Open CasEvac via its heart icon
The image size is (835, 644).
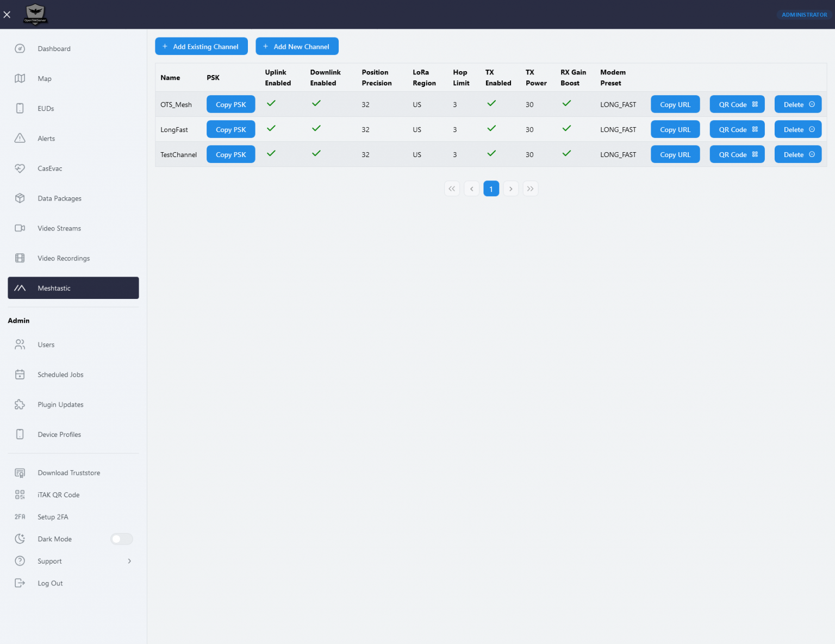[x=20, y=168]
